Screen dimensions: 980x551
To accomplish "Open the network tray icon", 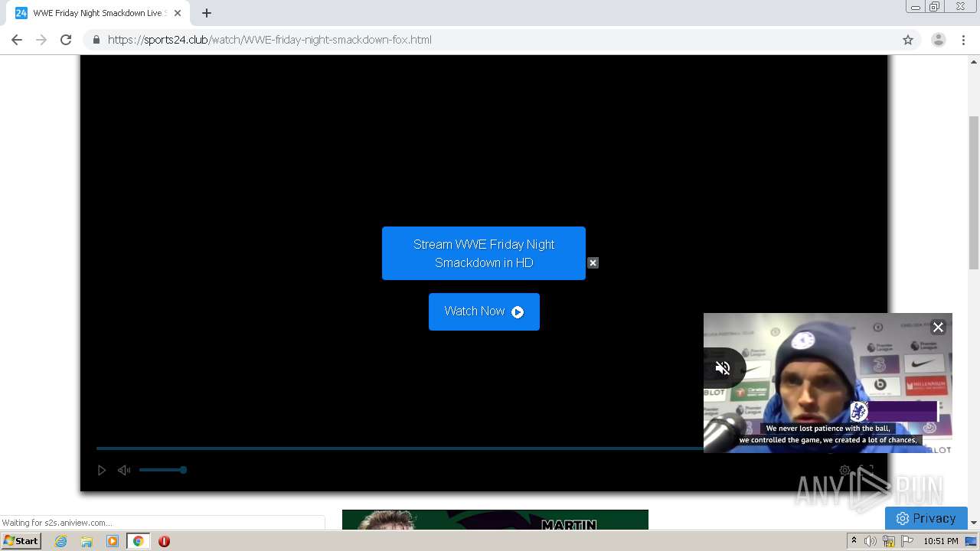I will 889,541.
